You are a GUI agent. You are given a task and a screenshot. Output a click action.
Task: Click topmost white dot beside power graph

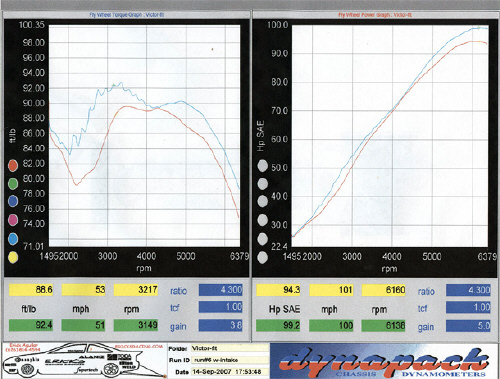263,166
